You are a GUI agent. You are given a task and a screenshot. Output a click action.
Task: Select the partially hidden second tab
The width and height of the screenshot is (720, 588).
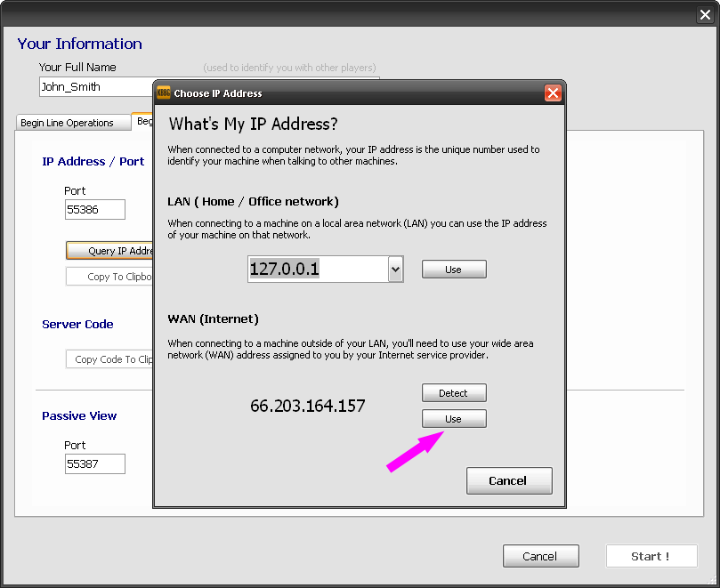coord(143,121)
